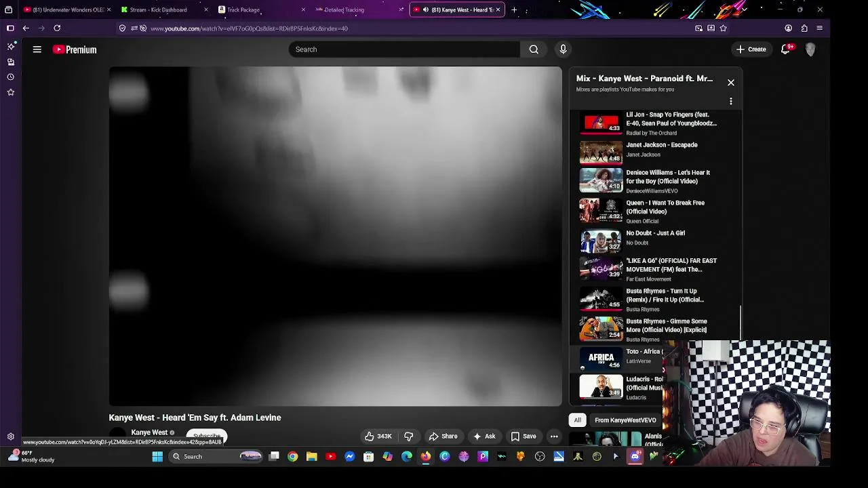Open the Windows Start menu

point(157,457)
